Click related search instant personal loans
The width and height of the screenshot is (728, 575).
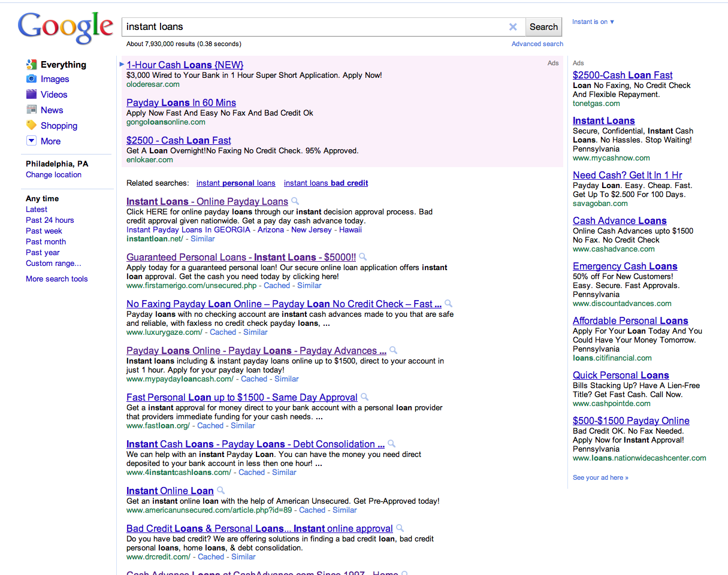point(235,183)
